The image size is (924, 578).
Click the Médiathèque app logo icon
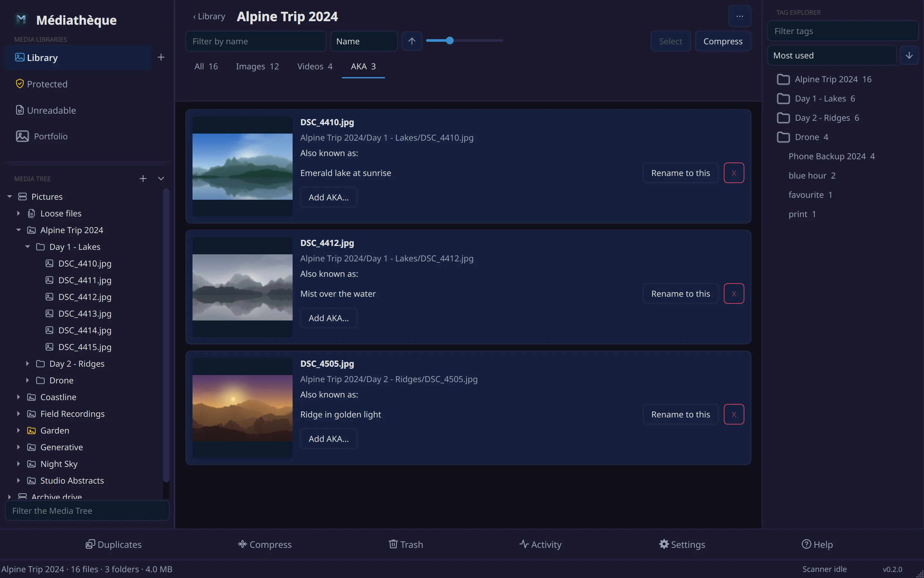[x=21, y=19]
